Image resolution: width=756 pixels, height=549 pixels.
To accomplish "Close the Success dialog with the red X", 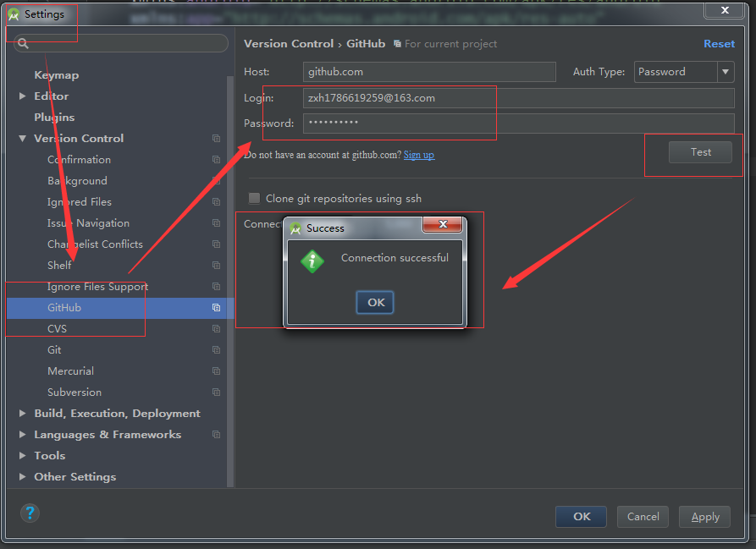I will coord(443,224).
